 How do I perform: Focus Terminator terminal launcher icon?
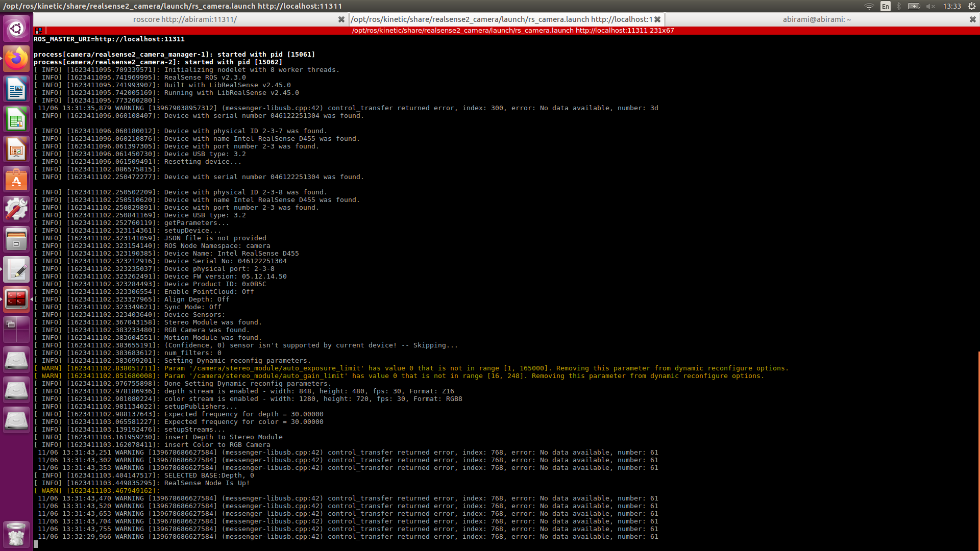(x=16, y=299)
